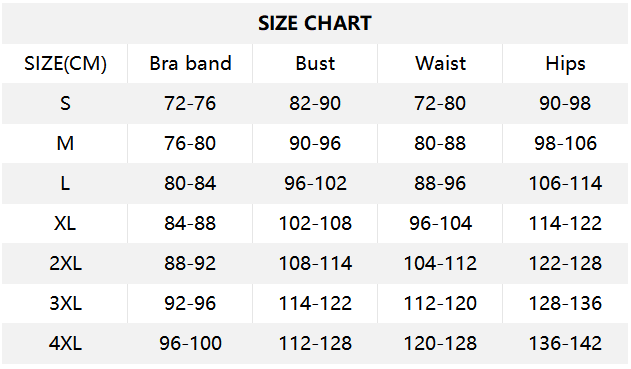This screenshot has height=369, width=631.
Task: Click the 2XL size row label
Action: 65,263
